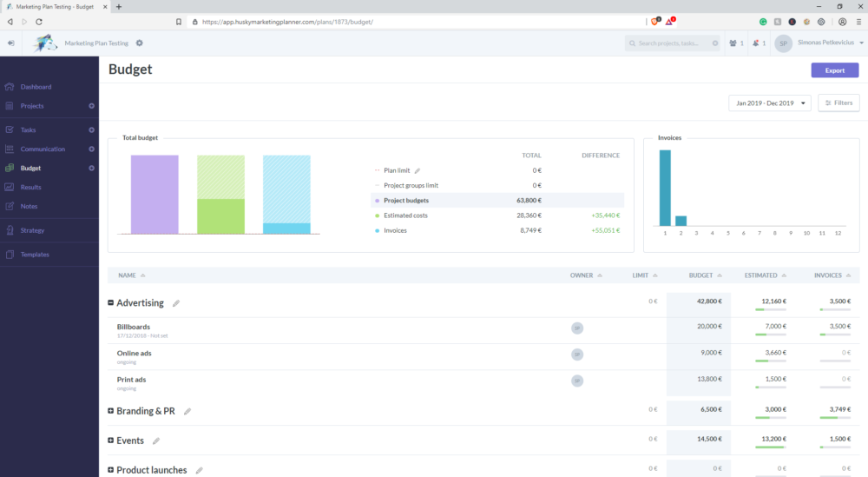Screen dimensions: 868x477
Task: Clear the search field icon
Action: [x=715, y=43]
